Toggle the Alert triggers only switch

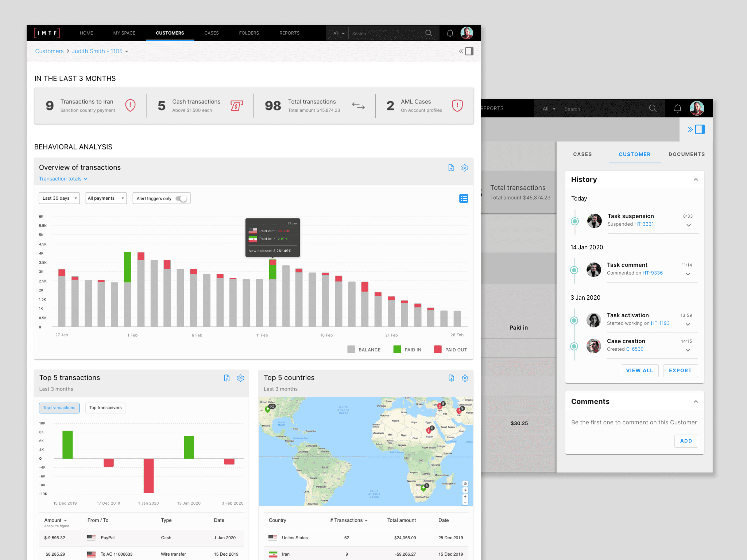(x=181, y=198)
